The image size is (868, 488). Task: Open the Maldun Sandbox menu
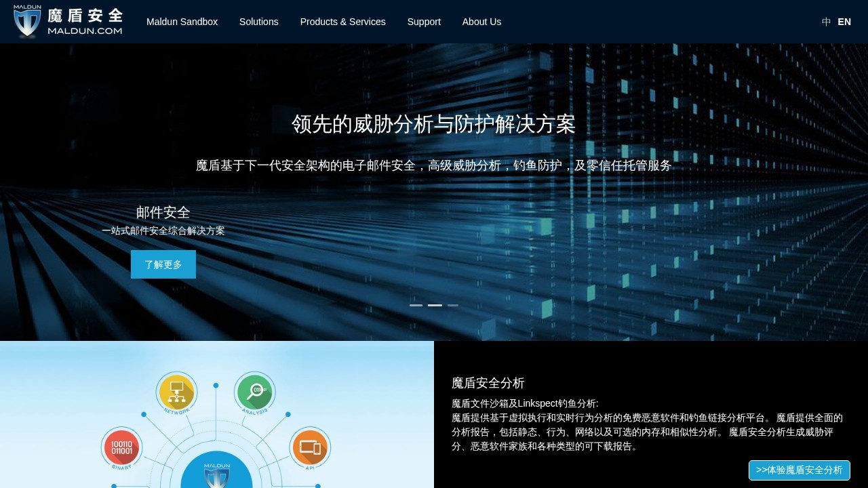point(182,22)
